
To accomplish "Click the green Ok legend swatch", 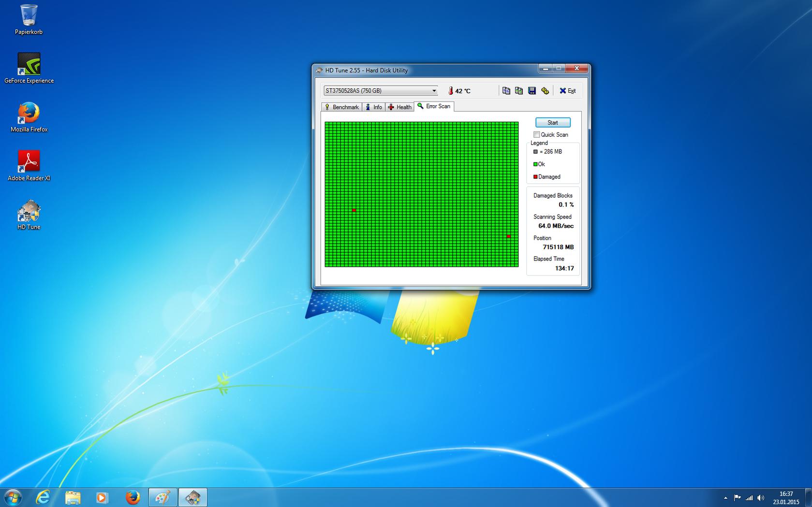I will [535, 164].
